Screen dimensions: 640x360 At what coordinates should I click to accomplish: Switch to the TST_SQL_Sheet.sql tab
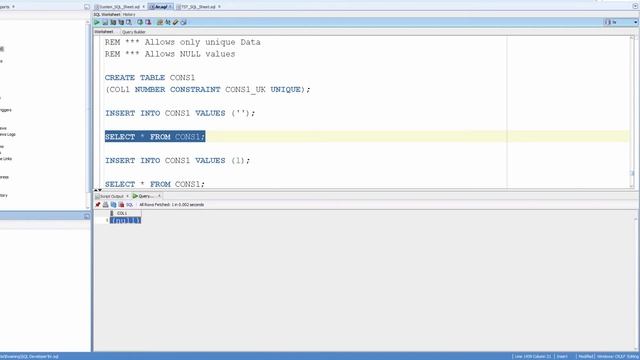pyautogui.click(x=198, y=7)
